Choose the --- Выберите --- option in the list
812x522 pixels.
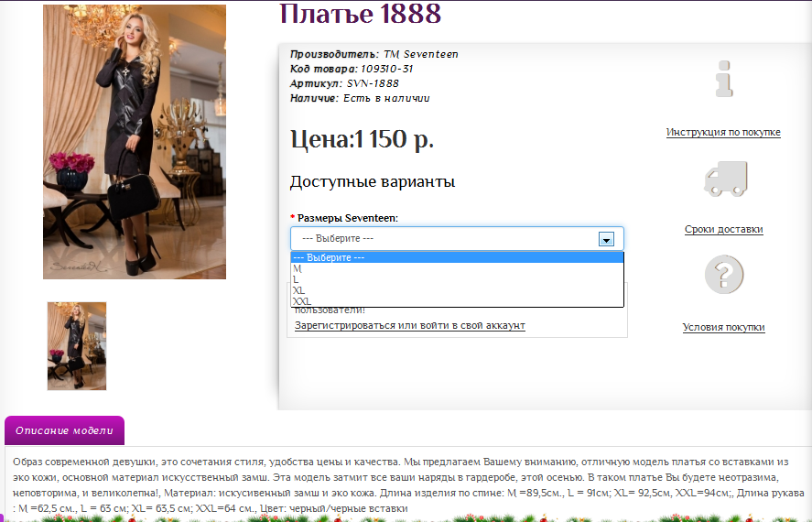pyautogui.click(x=457, y=257)
